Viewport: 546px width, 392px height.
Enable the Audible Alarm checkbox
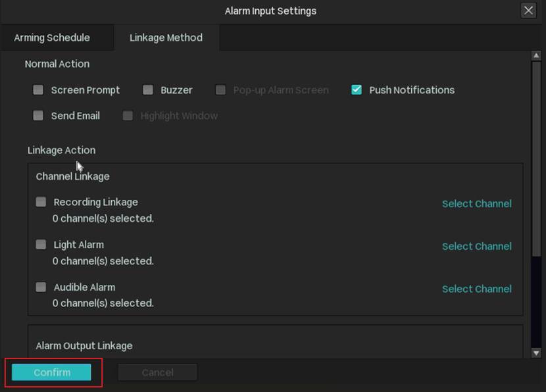(41, 287)
